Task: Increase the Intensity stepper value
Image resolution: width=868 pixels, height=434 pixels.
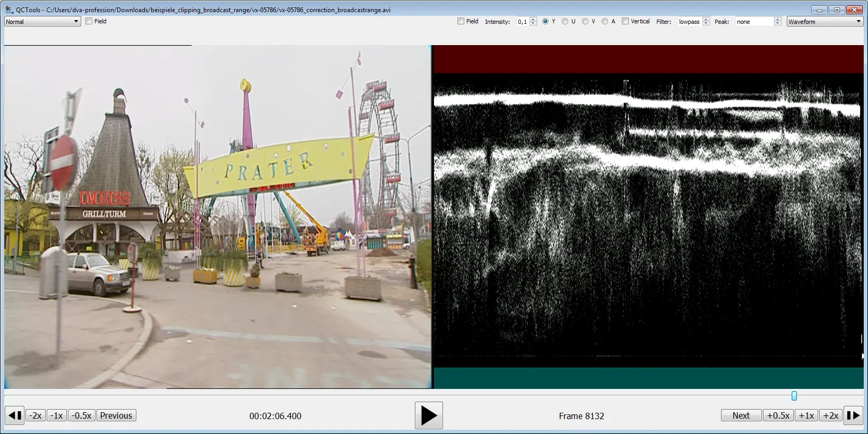Action: click(533, 19)
